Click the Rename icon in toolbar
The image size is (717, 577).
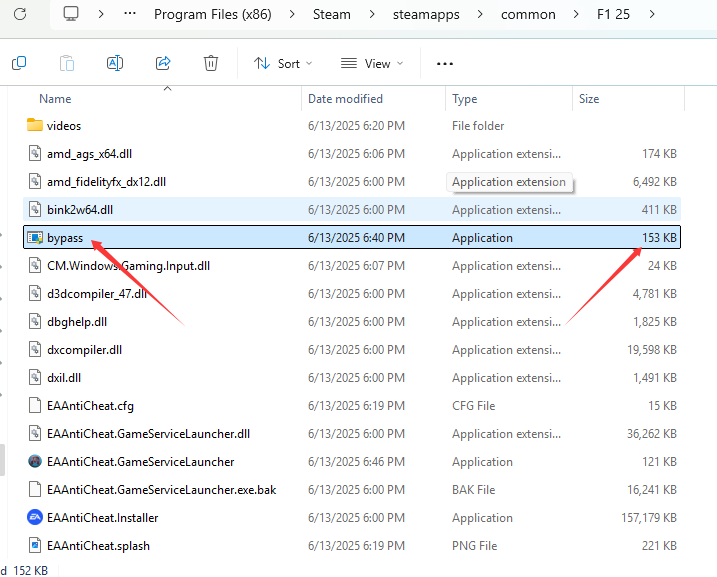115,63
